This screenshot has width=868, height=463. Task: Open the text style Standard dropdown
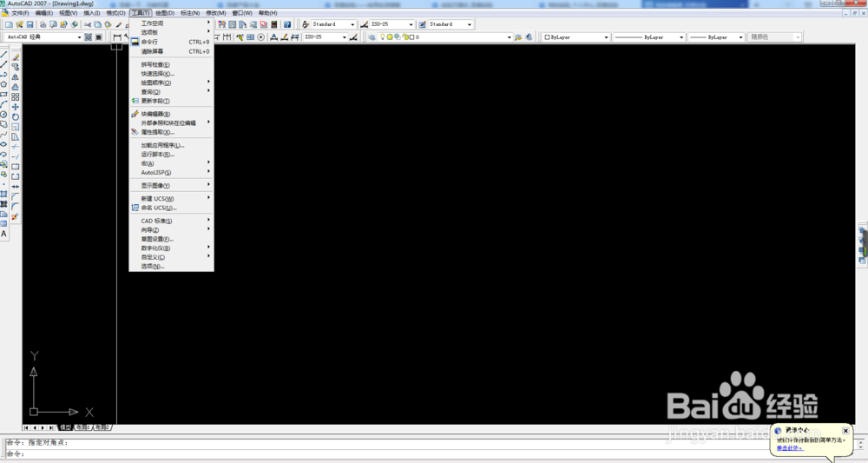pos(352,24)
